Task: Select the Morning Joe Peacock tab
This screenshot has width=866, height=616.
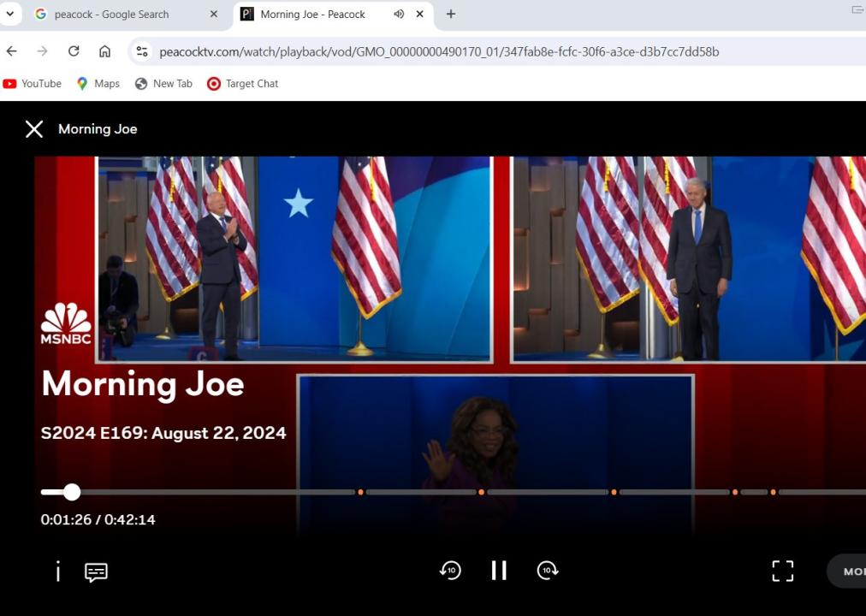Action: pyautogui.click(x=312, y=14)
